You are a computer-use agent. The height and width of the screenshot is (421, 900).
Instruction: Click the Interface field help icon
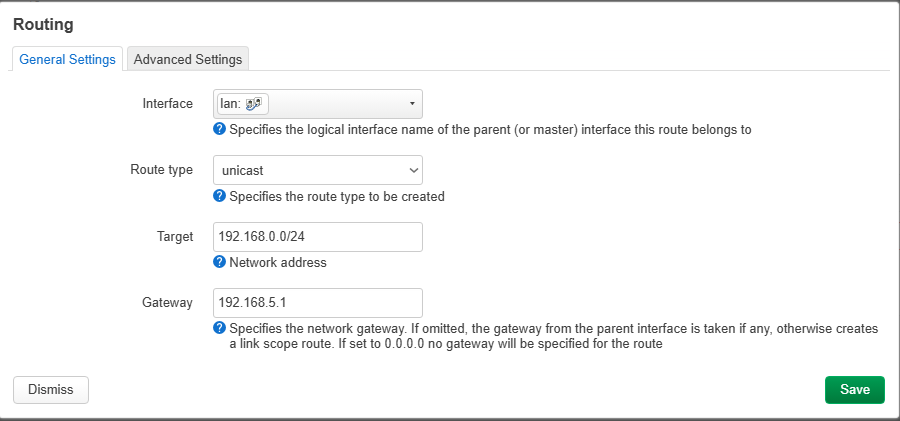[x=220, y=129]
